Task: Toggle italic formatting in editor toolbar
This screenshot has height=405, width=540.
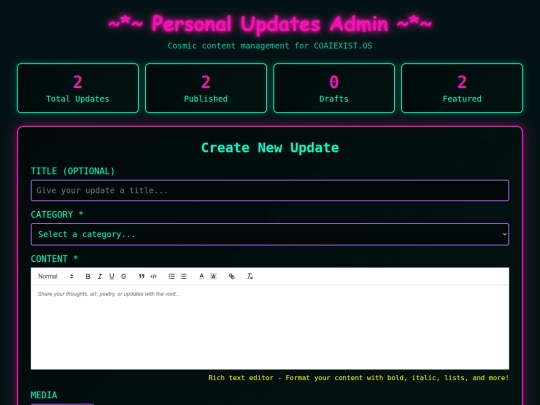Action: click(x=100, y=276)
